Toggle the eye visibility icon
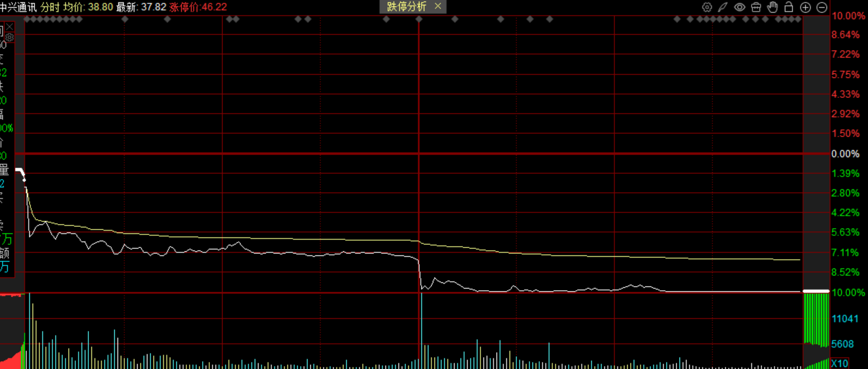The image size is (868, 369). point(739,7)
